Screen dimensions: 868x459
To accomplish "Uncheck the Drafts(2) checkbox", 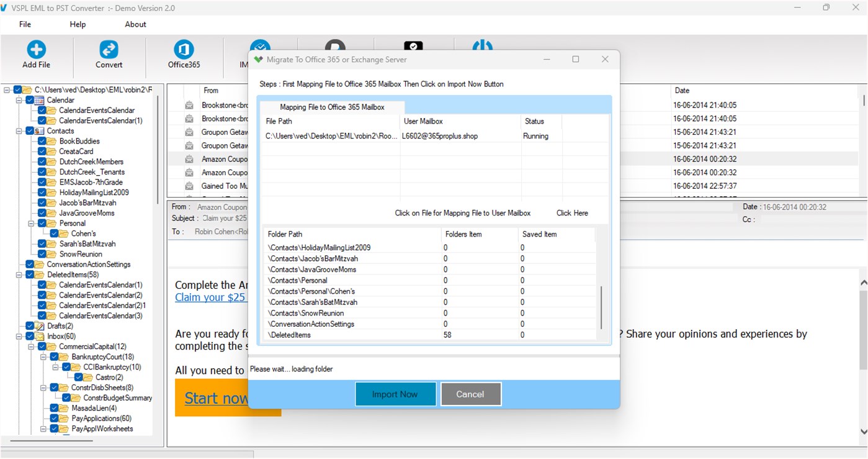I will pyautogui.click(x=29, y=325).
